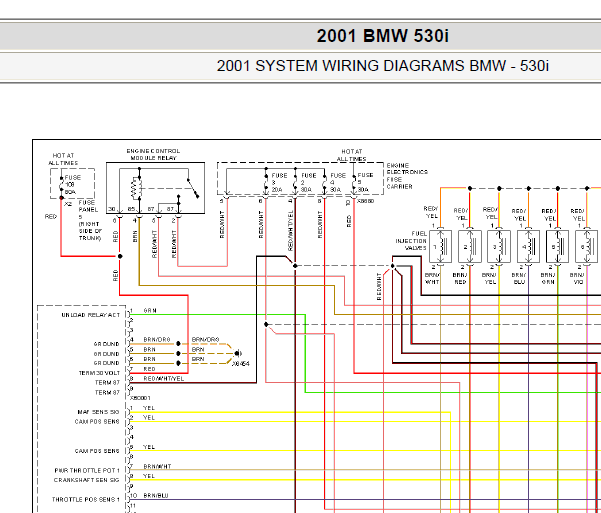This screenshot has width=601, height=513.
Task: Click the relay coil symbol
Action: click(136, 188)
